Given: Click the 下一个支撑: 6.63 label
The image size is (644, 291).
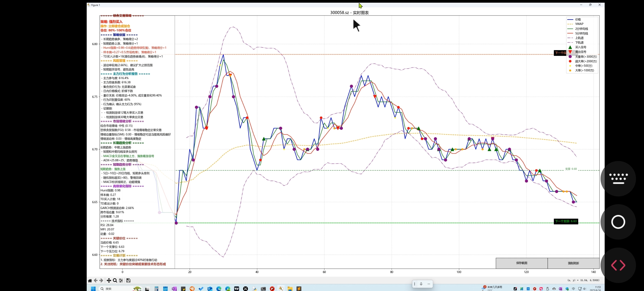Looking at the screenshot, I should [x=566, y=221].
